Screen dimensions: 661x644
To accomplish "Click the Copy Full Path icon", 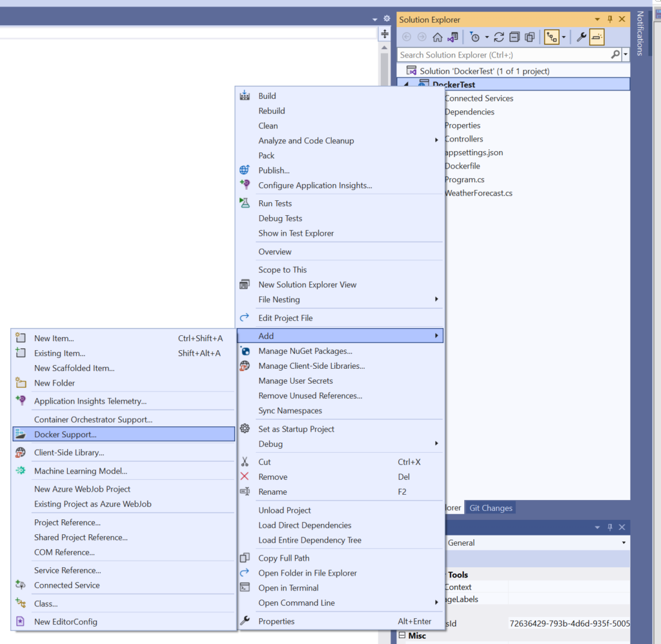I will point(245,558).
